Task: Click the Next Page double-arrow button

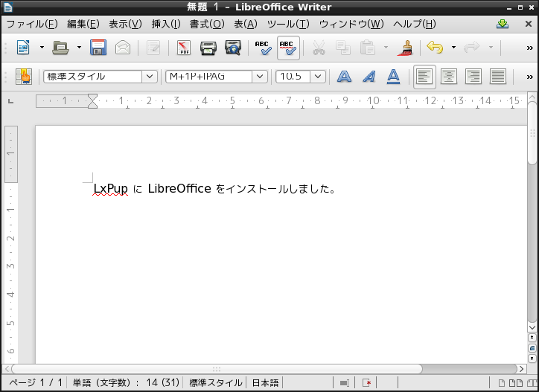Action: click(532, 359)
